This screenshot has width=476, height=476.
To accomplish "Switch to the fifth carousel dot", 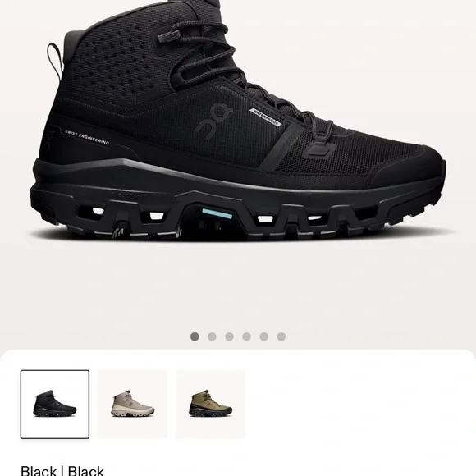I will [x=263, y=336].
